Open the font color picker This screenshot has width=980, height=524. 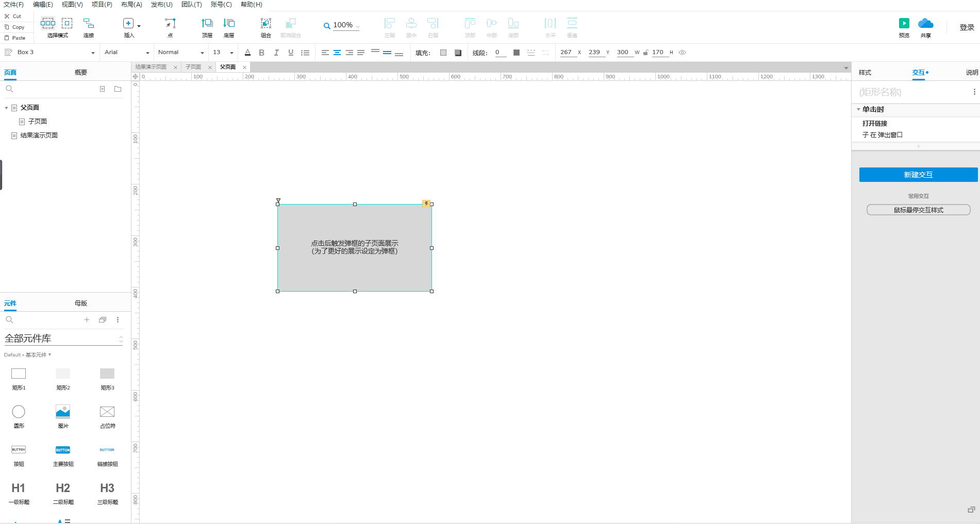(x=247, y=53)
